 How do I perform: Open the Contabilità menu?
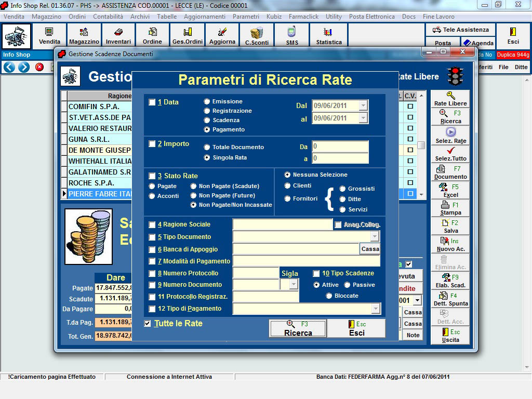(x=108, y=17)
